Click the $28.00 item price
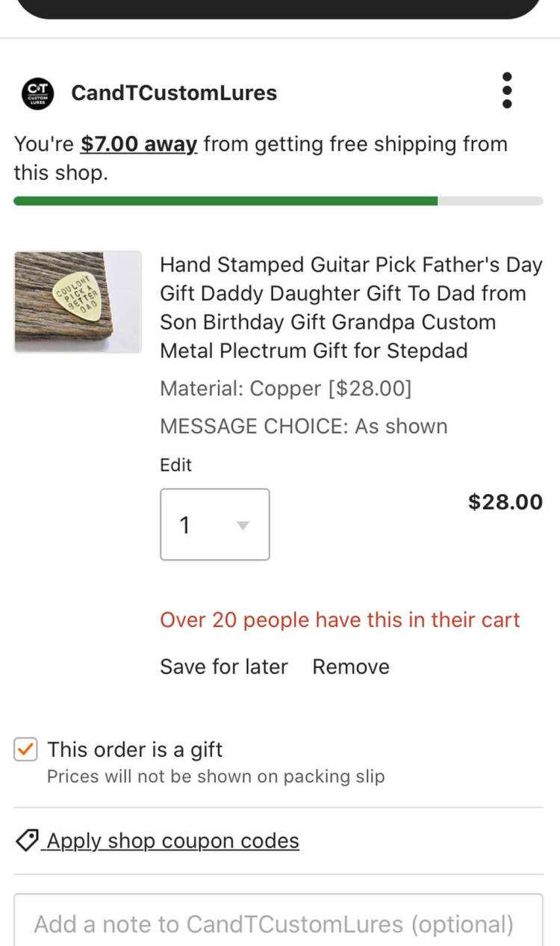The height and width of the screenshot is (946, 560). click(505, 501)
